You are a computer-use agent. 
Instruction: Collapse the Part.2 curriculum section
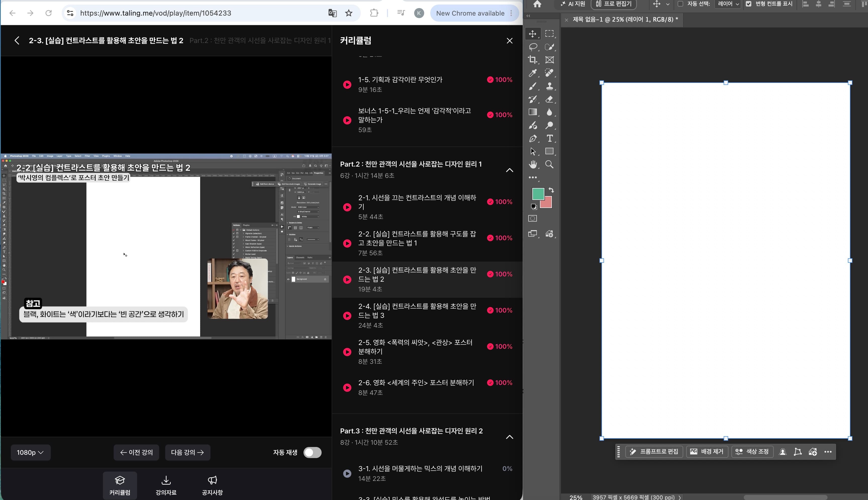click(509, 170)
